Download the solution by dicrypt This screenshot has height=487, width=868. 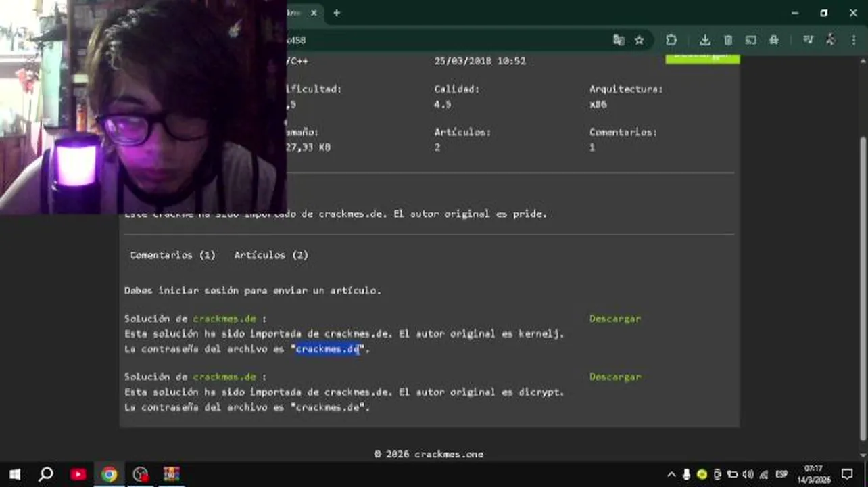[x=614, y=377]
